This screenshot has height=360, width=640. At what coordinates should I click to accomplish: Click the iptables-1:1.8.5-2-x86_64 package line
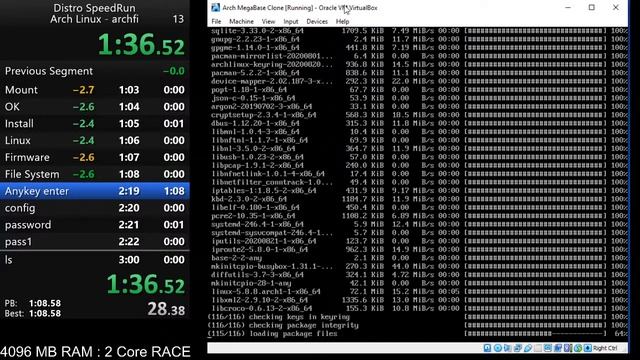click(419, 191)
